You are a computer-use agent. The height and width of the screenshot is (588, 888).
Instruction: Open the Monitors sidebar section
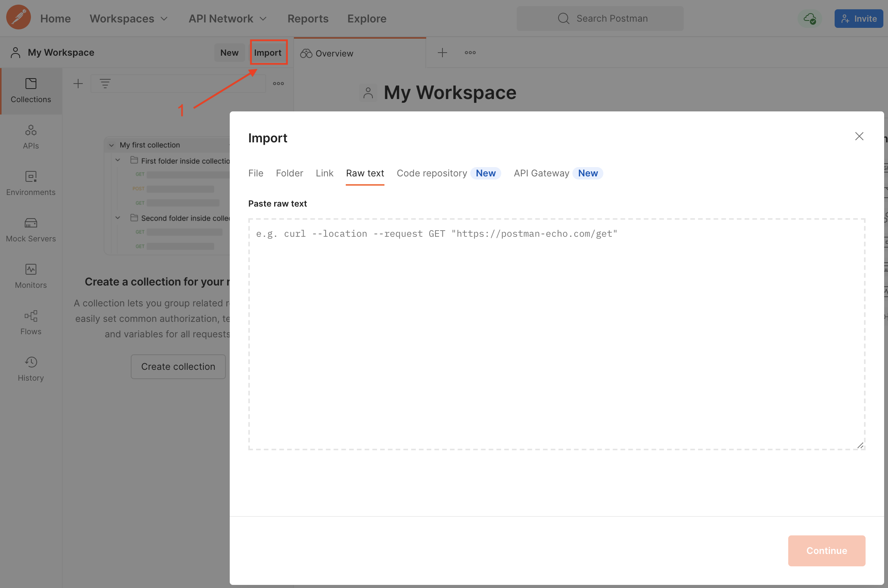pyautogui.click(x=31, y=276)
